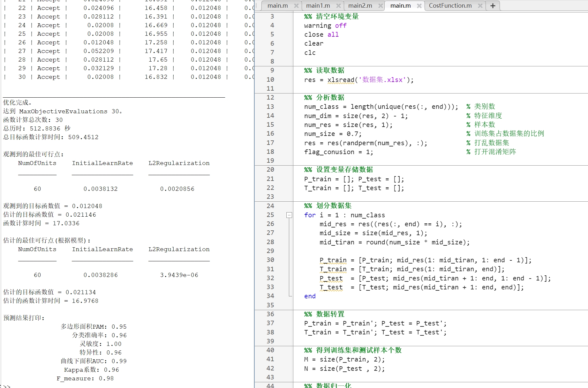Close the CostFunction.m tab

[480, 5]
